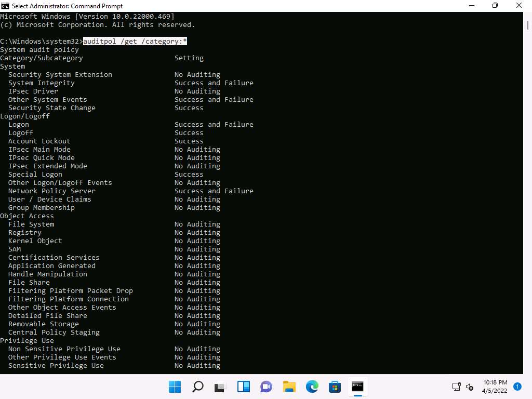532x399 pixels.
Task: Maximize the Command Prompt window
Action: click(x=495, y=6)
